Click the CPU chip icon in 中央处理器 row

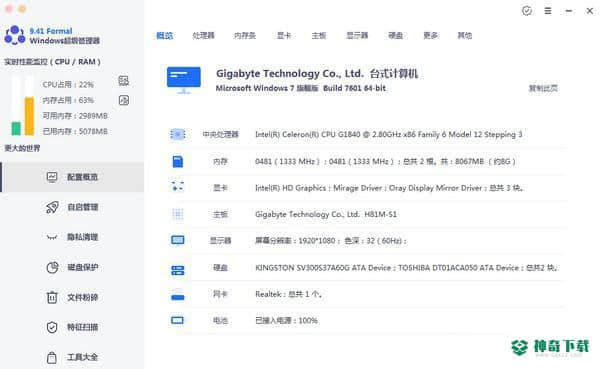click(178, 134)
